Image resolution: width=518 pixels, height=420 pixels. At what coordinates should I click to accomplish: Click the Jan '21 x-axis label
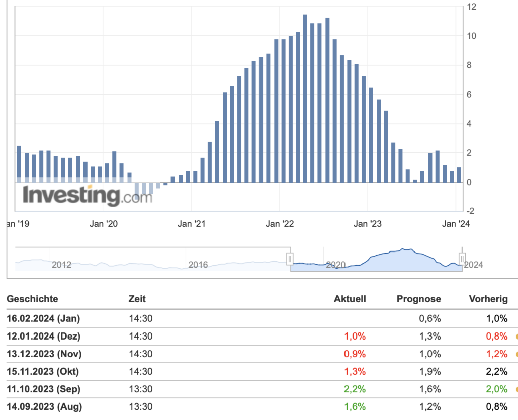(x=191, y=224)
